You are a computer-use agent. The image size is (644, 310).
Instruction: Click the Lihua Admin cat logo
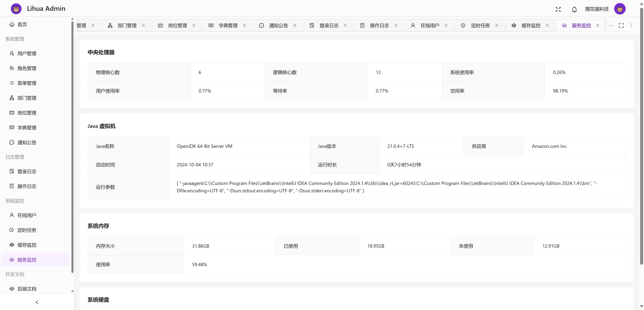16,9
